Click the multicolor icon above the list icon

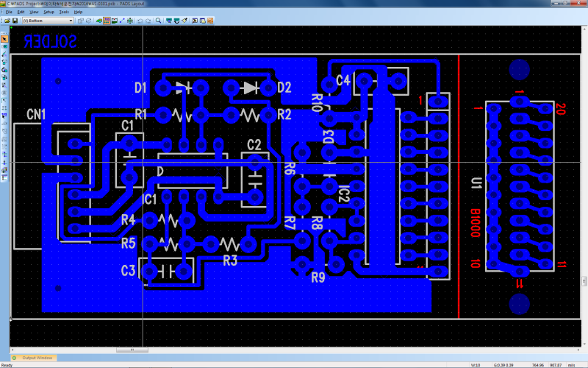coord(4,170)
